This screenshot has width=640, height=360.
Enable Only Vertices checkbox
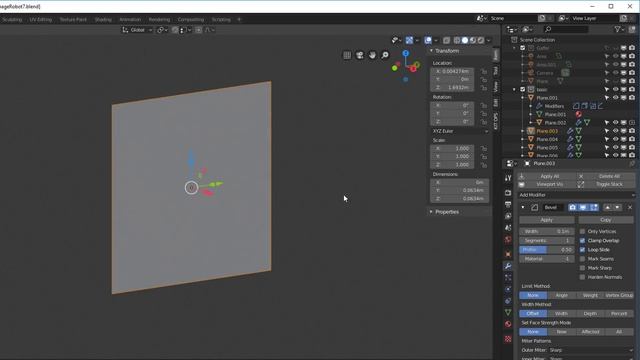click(x=582, y=231)
